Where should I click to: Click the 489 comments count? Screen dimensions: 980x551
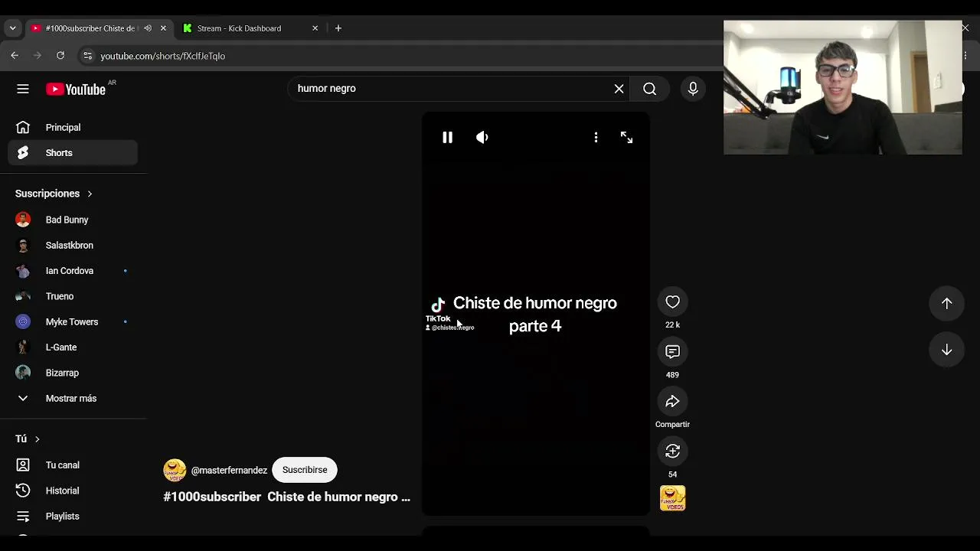672,375
